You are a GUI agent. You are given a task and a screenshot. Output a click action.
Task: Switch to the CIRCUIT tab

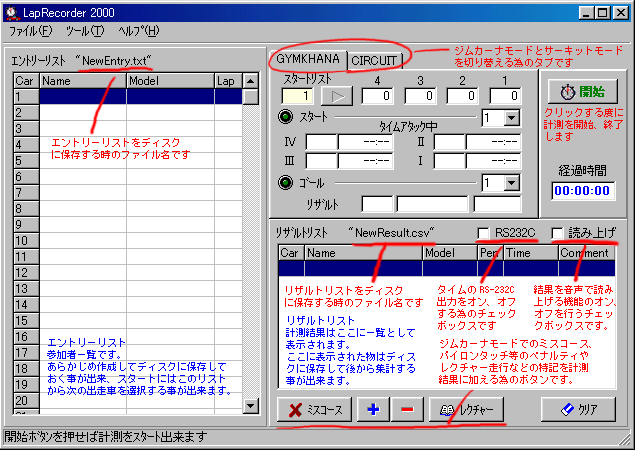coord(375,60)
